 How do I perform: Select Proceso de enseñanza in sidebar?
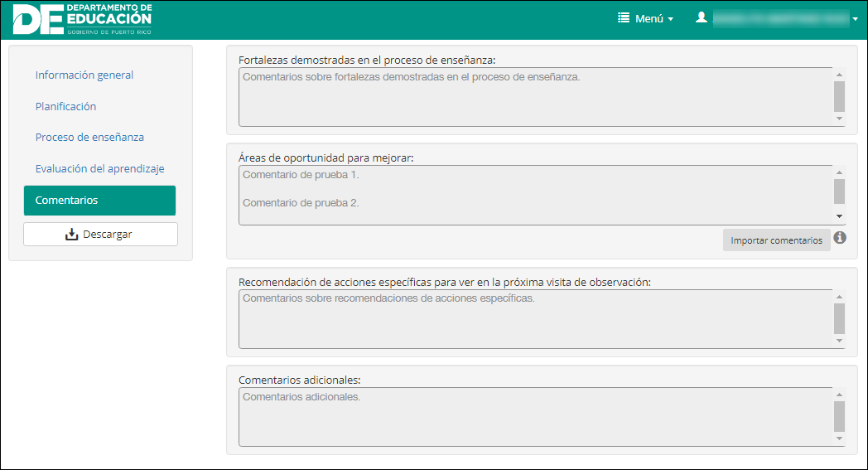point(84,138)
